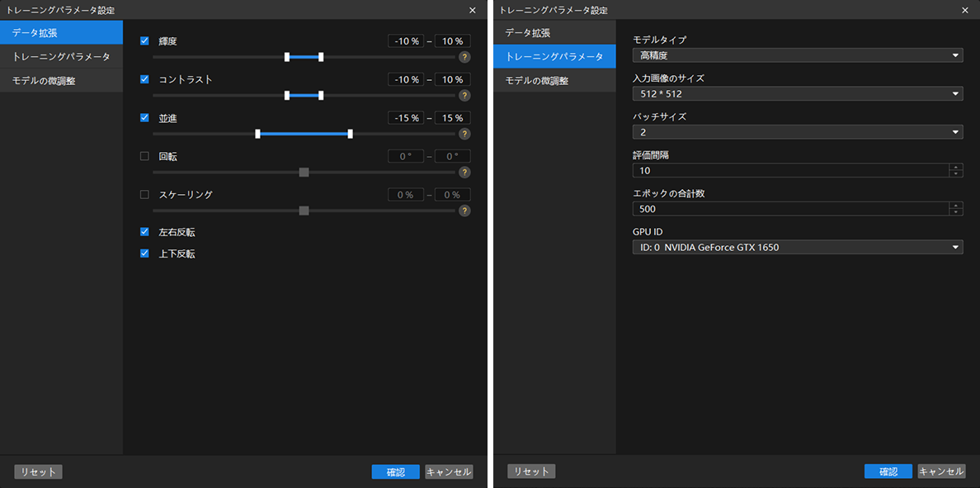Decrease エポックの合計数 with the down arrow
Viewport: 980px width, 488px height.
955,212
